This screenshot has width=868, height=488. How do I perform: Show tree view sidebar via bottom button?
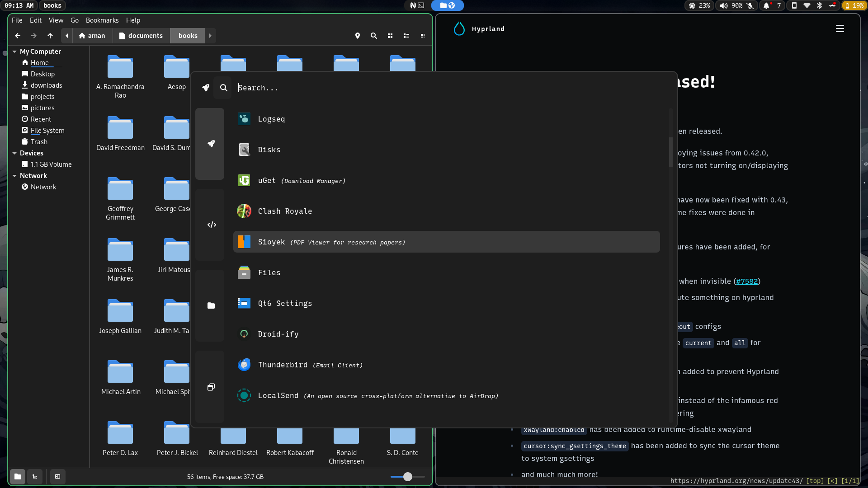coord(35,476)
